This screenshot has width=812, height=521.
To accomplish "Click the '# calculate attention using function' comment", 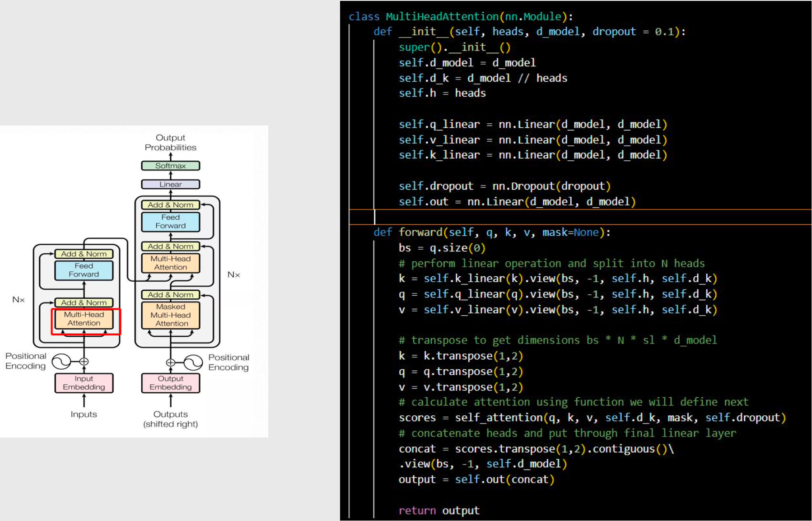I will point(574,402).
